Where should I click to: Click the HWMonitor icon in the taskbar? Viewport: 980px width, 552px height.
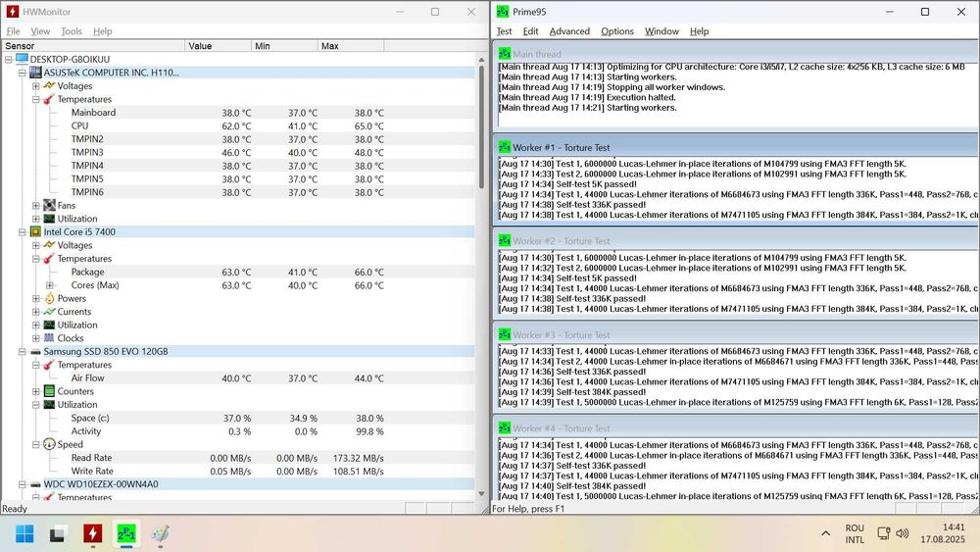(92, 534)
